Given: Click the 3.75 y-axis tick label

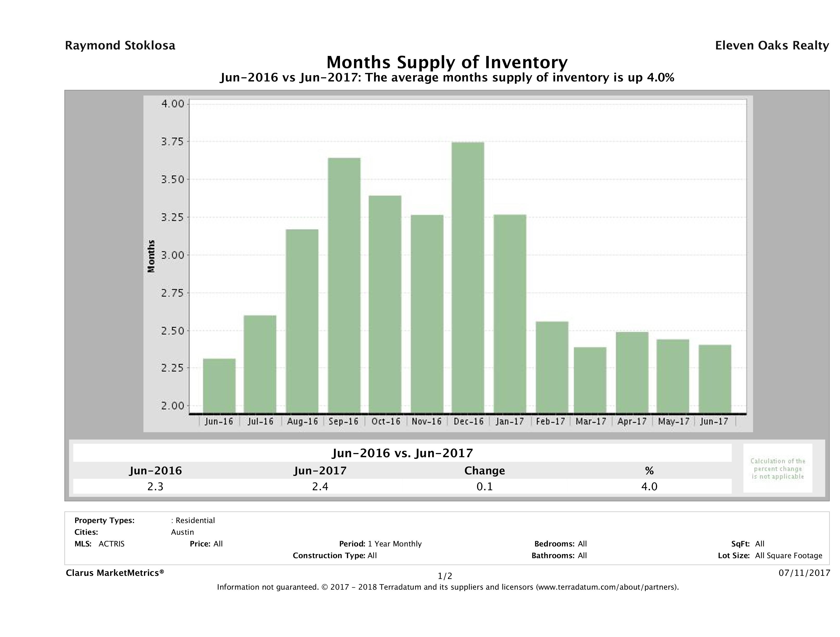Looking at the screenshot, I should click(x=172, y=142).
